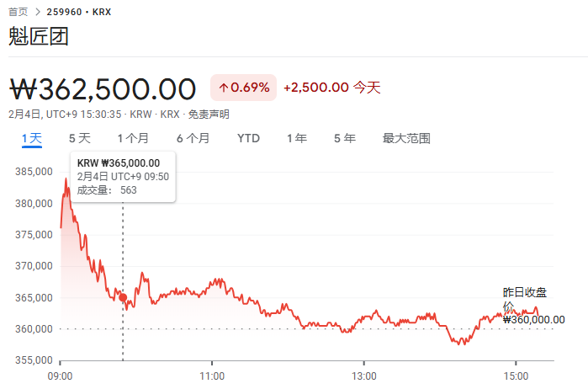
Task: Click the 魁匠团 company title
Action: [x=38, y=36]
